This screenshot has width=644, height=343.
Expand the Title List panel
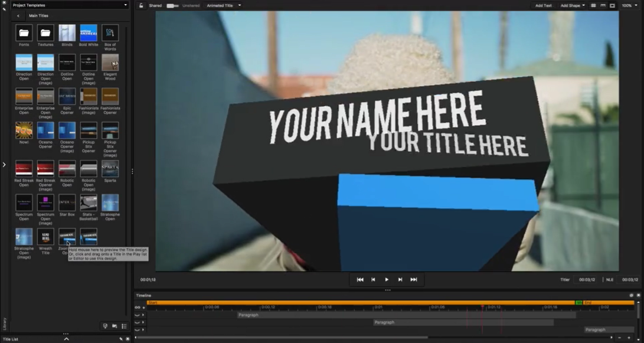pyautogui.click(x=66, y=339)
